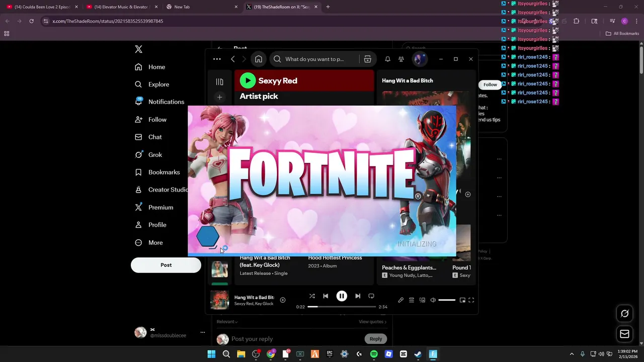Open the All Bookmarks folder
This screenshot has width=644, height=362.
(x=622, y=34)
